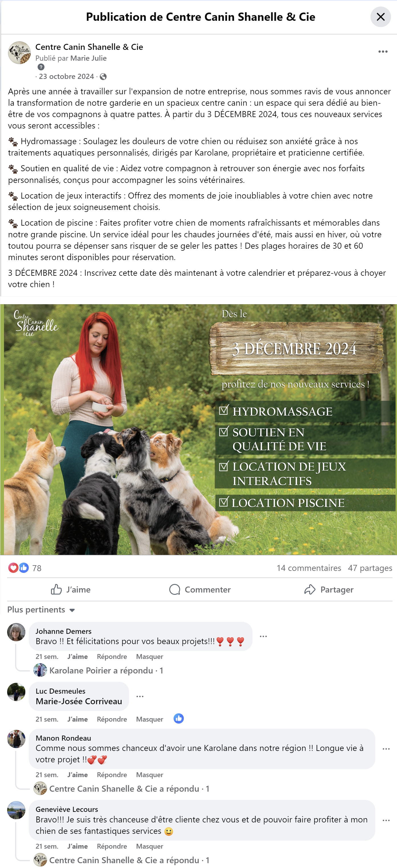The width and height of the screenshot is (397, 868).
Task: Click the public audience globe icon
Action: (x=103, y=77)
